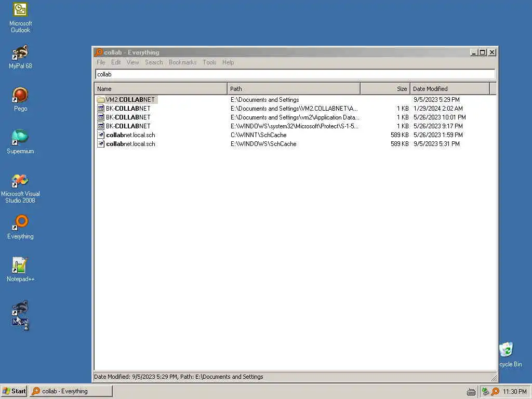
Task: Select Microsoft Visual Studio 2008 shortcut
Action: click(x=20, y=189)
